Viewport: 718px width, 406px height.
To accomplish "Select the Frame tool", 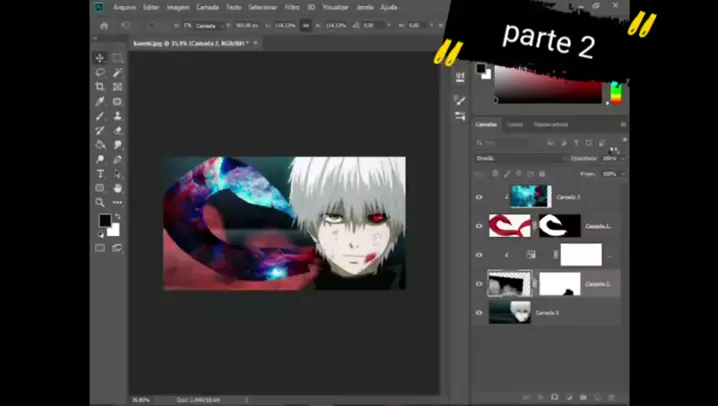I will point(118,87).
